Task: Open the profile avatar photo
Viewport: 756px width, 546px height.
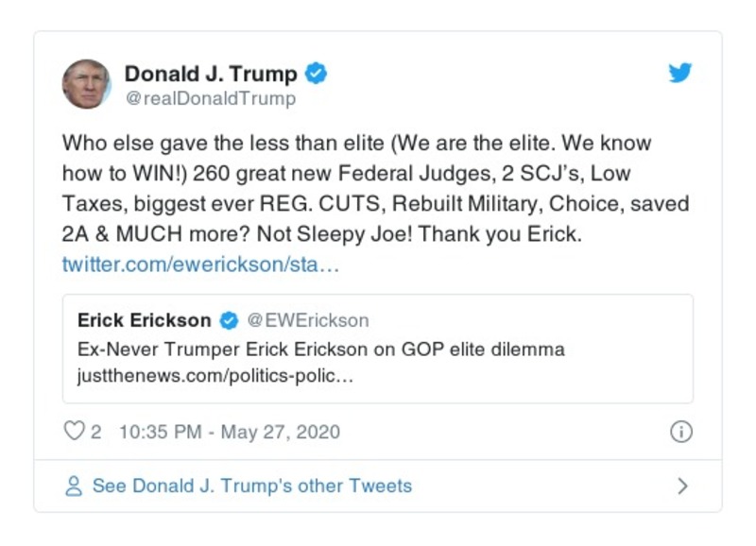Action: pyautogui.click(x=87, y=84)
